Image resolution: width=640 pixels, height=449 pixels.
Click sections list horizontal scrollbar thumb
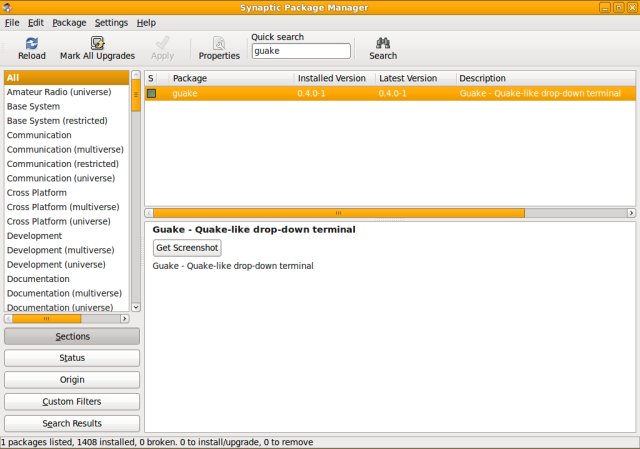(46, 318)
